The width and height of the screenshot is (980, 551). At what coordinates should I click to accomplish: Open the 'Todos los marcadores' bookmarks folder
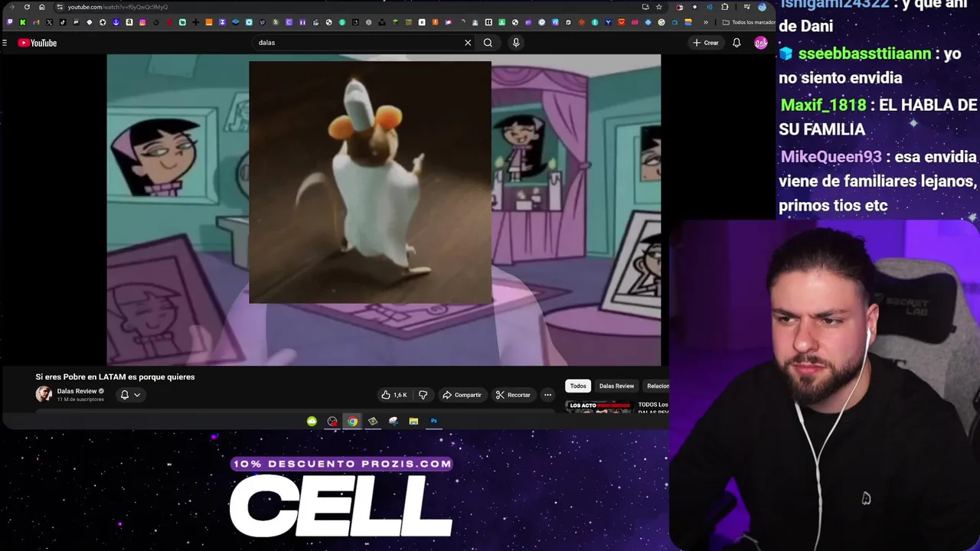point(749,22)
